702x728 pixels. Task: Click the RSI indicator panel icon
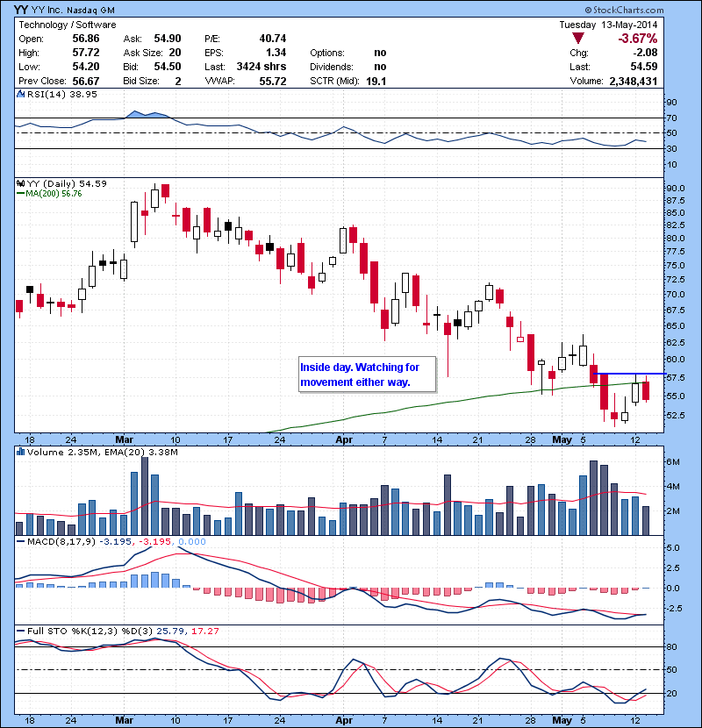pos(20,94)
